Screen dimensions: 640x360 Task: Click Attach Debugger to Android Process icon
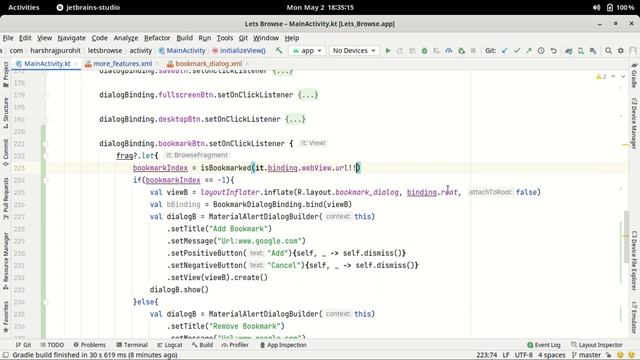[461, 51]
